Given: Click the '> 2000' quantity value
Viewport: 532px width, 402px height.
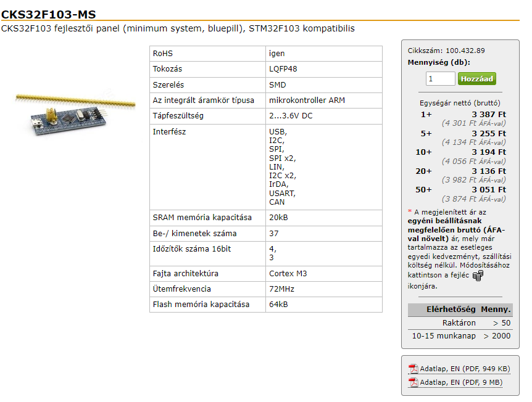Looking at the screenshot, I should [497, 336].
